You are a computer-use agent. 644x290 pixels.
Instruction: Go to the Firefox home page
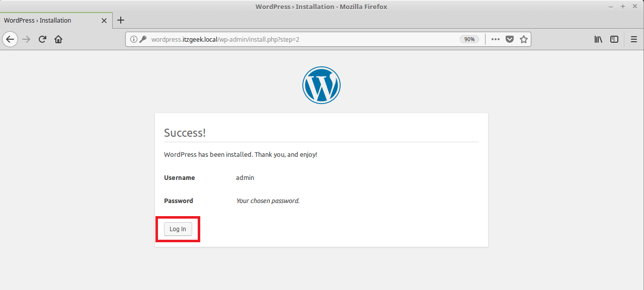(58, 39)
